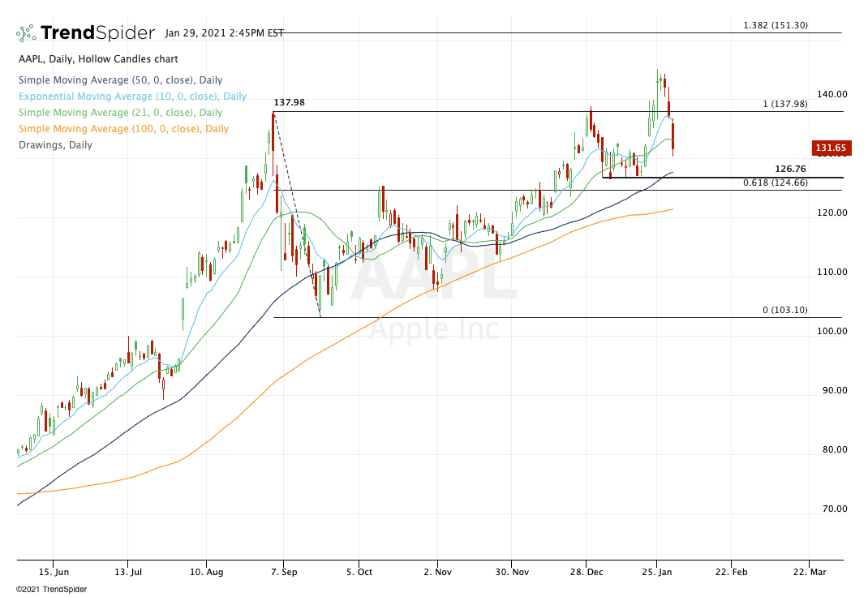Click the '22. Mar' date axis label
Screen dimensions: 868x597
pyautogui.click(x=810, y=572)
